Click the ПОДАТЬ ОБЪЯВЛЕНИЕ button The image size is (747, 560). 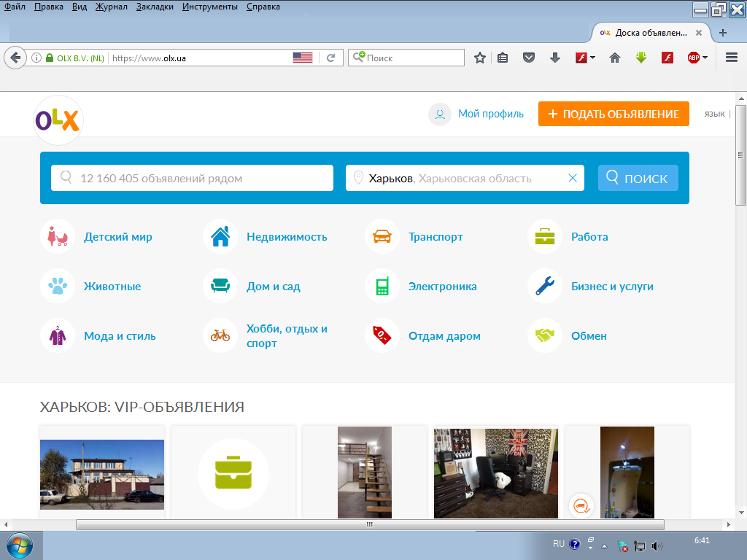pos(614,114)
